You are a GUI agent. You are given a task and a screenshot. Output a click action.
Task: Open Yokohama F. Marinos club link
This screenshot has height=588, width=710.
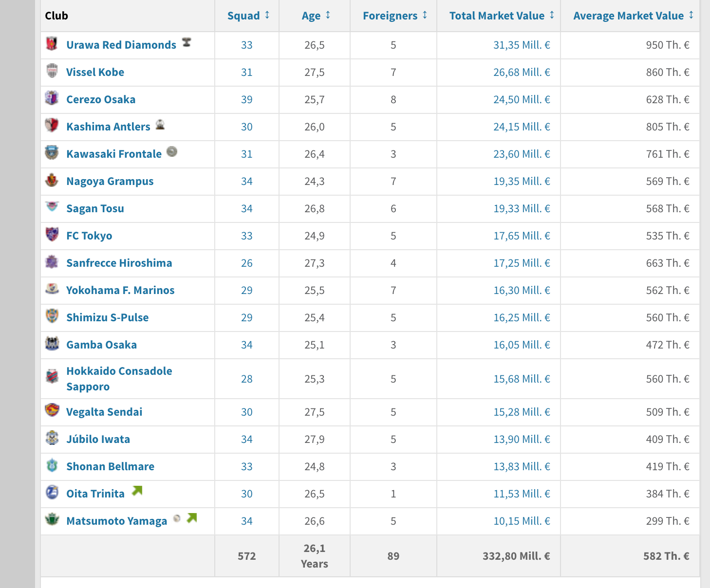tap(120, 290)
